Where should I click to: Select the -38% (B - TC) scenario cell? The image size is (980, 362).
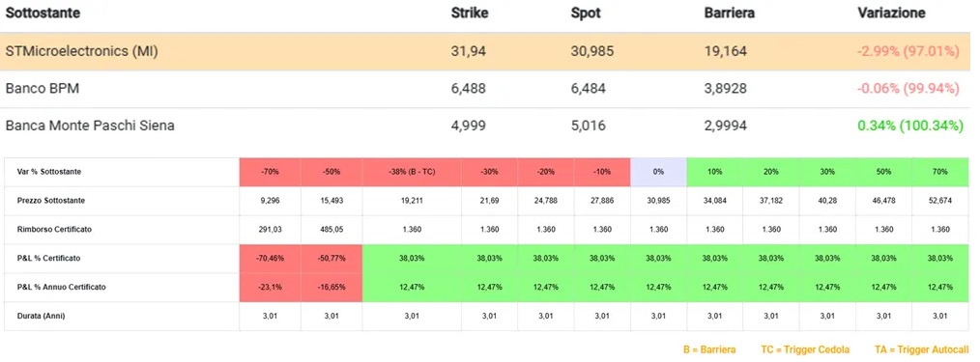(x=412, y=172)
